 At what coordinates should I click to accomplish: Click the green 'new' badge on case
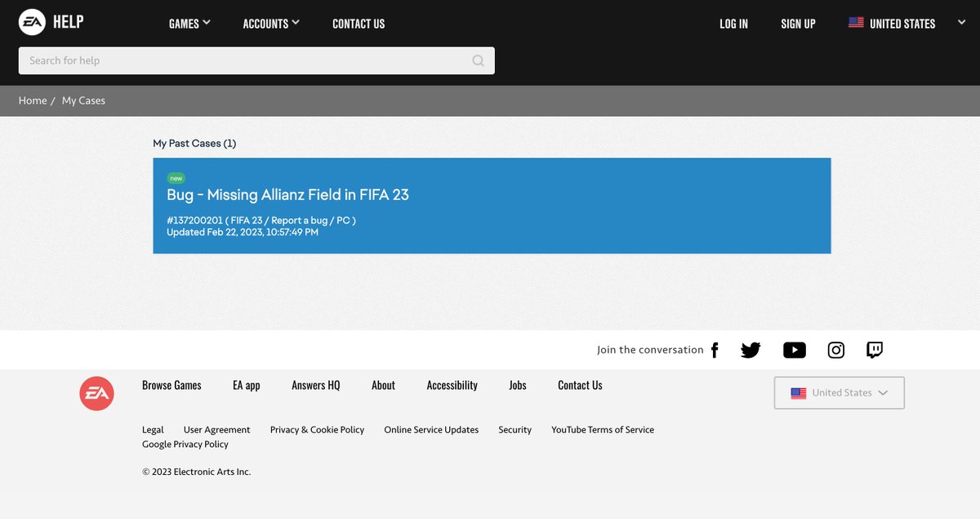click(x=176, y=178)
